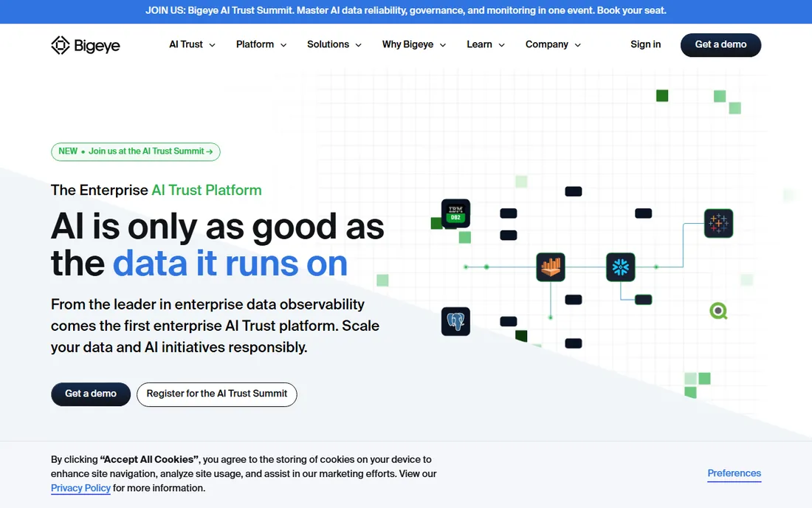Viewport: 812px width, 508px height.
Task: Click the PostgreSQL elephant icon
Action: coord(455,322)
